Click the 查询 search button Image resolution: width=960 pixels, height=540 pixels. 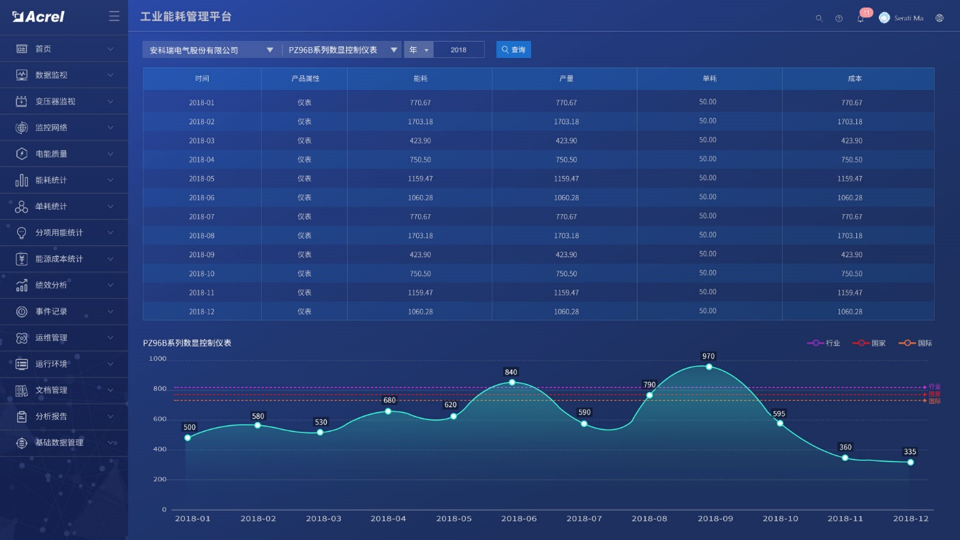pos(513,50)
